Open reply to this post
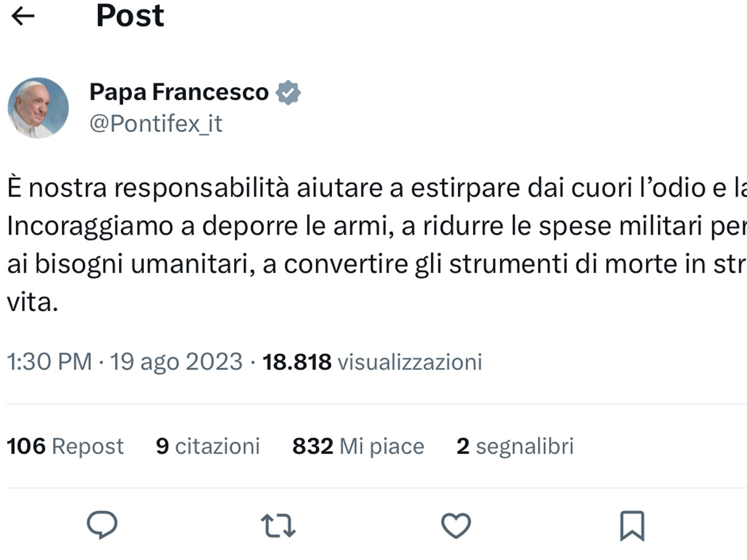 tap(101, 526)
